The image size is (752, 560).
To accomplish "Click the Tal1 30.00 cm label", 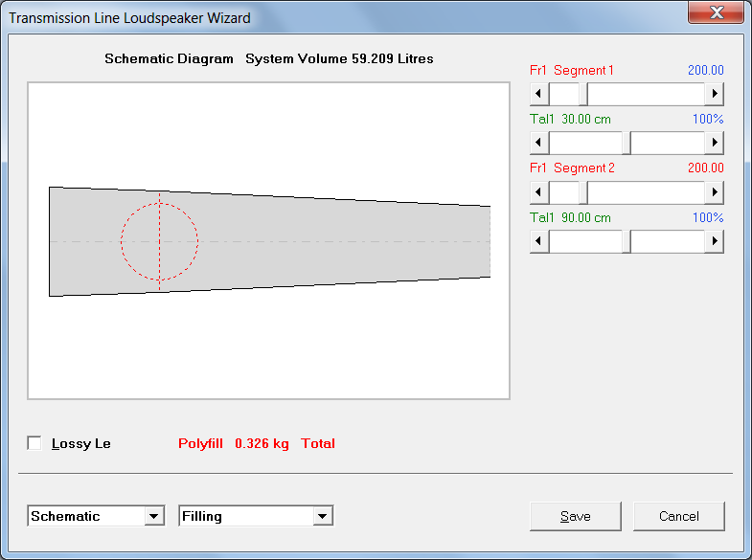I will (x=570, y=120).
